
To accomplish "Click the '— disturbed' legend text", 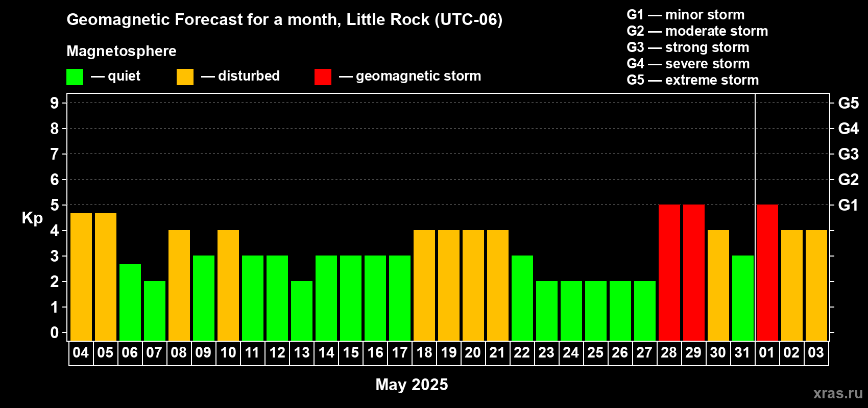I will point(240,76).
